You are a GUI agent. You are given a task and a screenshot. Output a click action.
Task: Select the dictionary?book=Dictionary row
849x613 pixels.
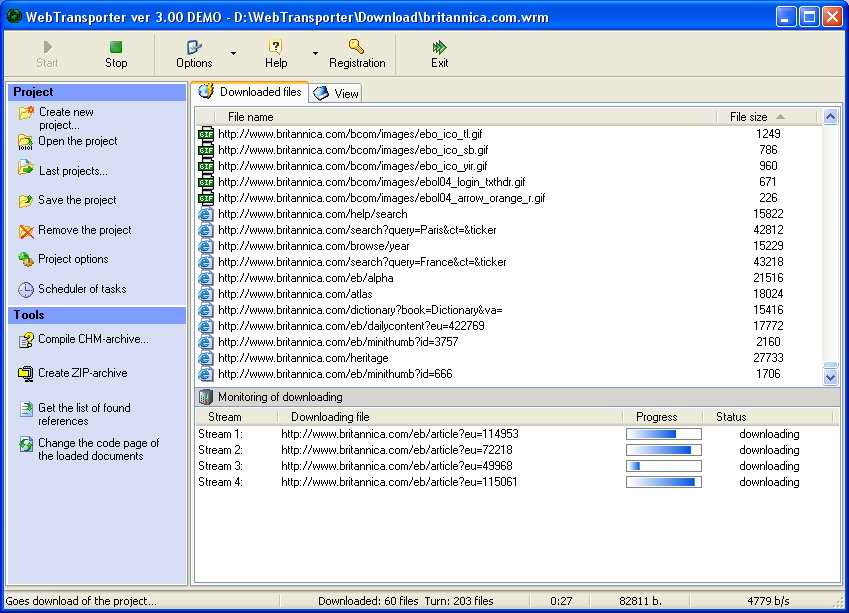(508, 310)
